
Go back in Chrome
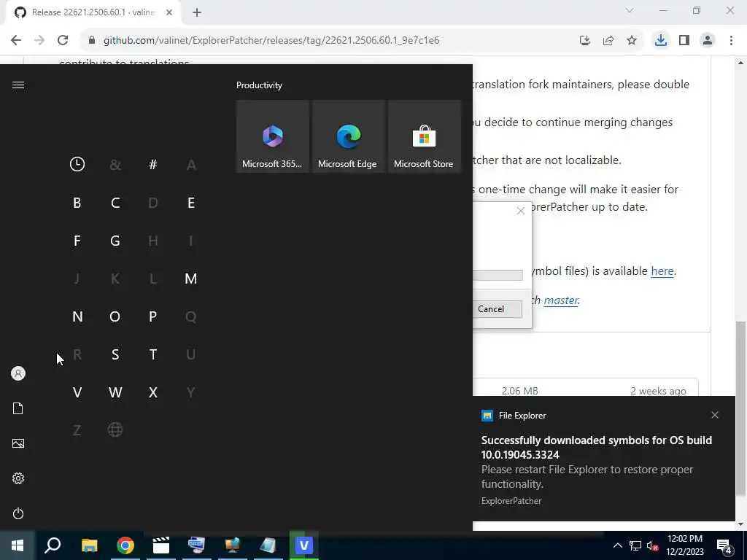pos(16,41)
